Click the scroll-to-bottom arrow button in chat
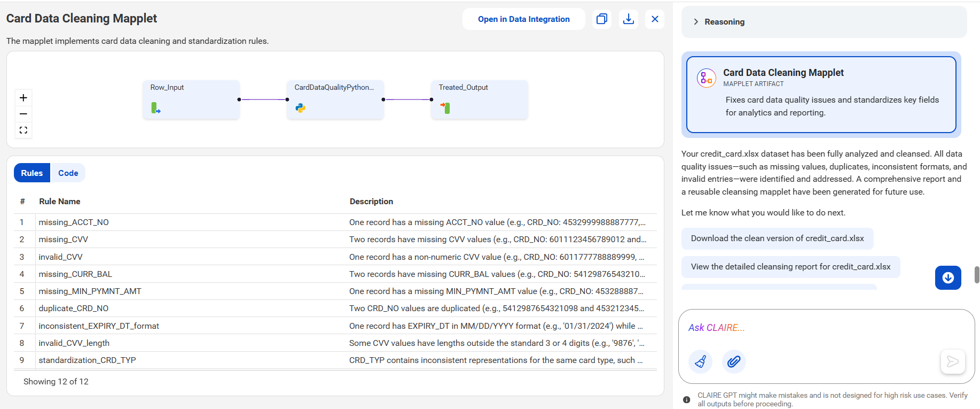This screenshot has height=409, width=980. tap(948, 277)
